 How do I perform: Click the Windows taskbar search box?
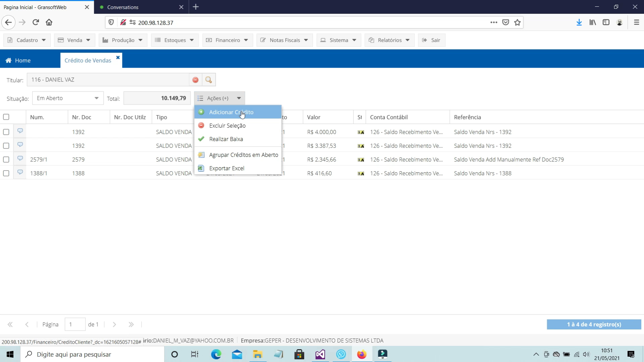92,354
